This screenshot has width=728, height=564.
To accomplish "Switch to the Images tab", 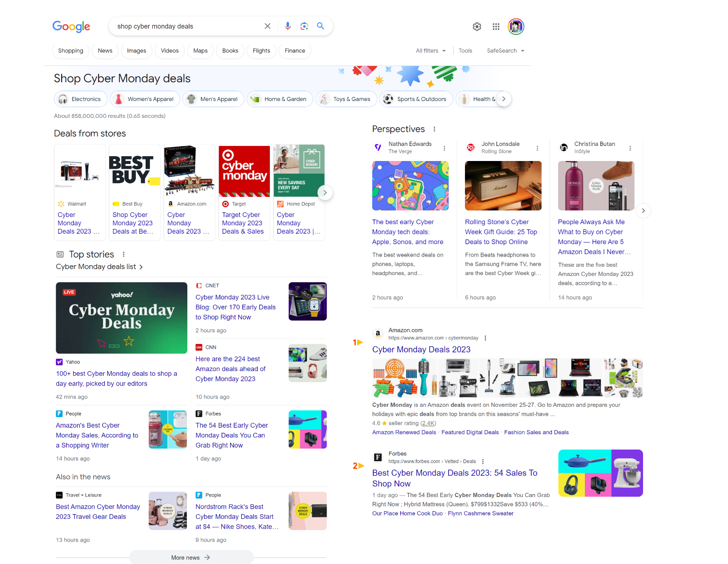I will click(x=136, y=51).
